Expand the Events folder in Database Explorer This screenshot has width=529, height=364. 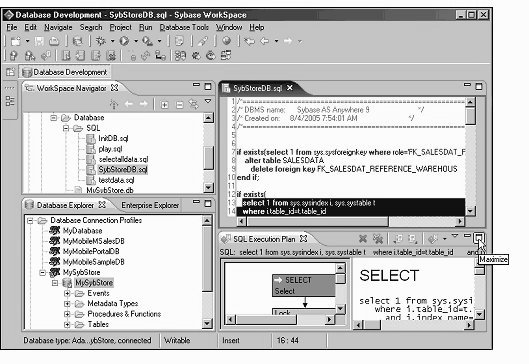click(67, 293)
